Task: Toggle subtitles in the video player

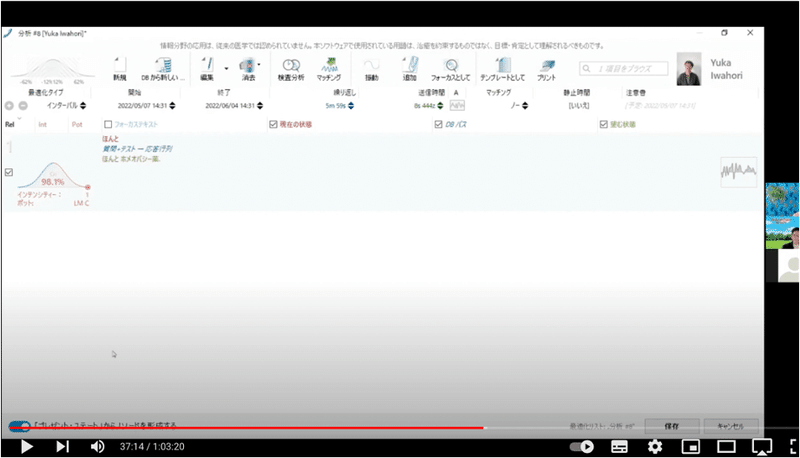Action: tap(619, 447)
